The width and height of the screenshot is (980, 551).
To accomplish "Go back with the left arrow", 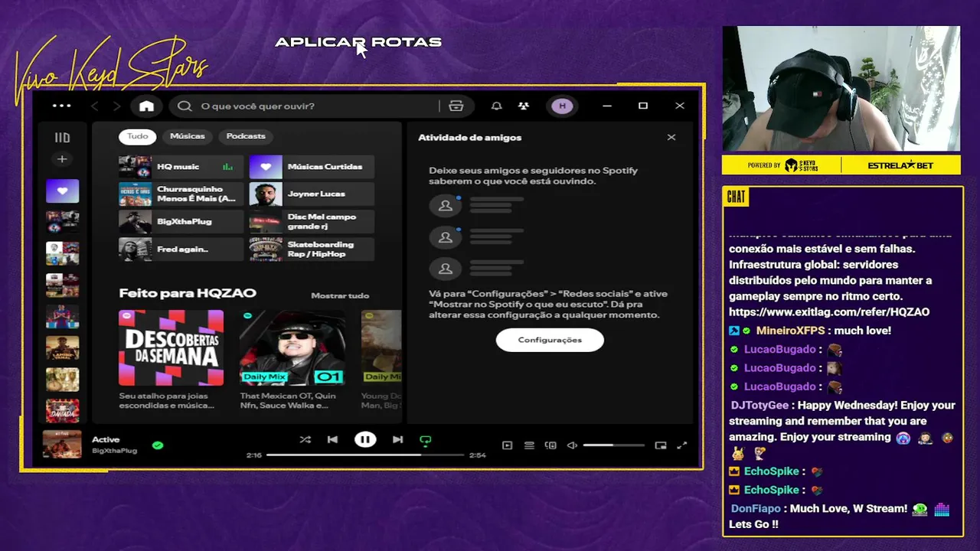I will pos(95,106).
